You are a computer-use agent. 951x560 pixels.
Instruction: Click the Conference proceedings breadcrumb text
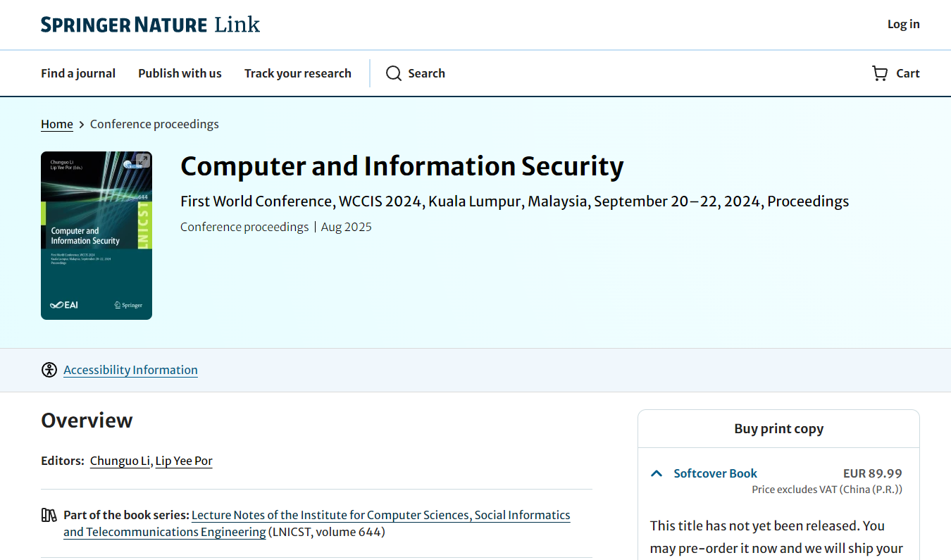point(154,124)
